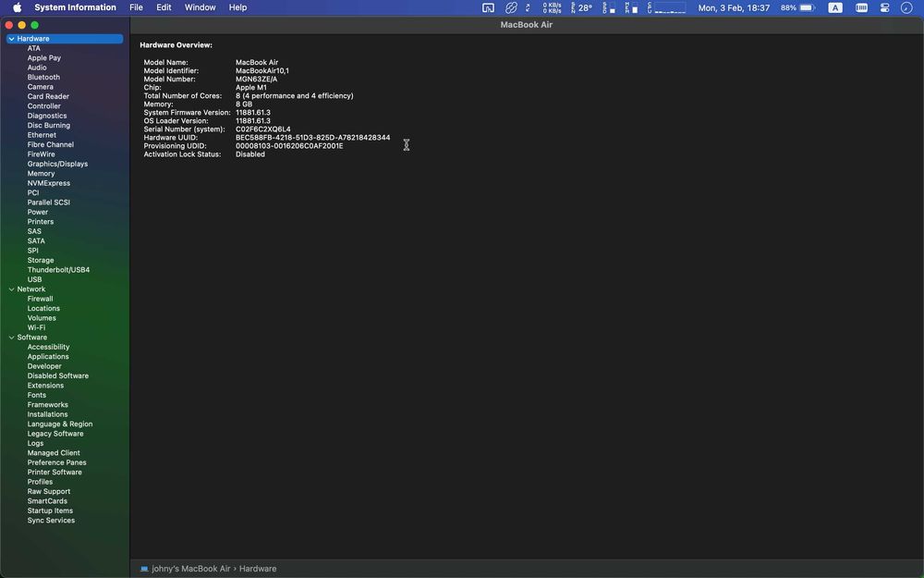924x578 pixels.
Task: Click the 28° temperature indicator
Action: [x=581, y=7]
